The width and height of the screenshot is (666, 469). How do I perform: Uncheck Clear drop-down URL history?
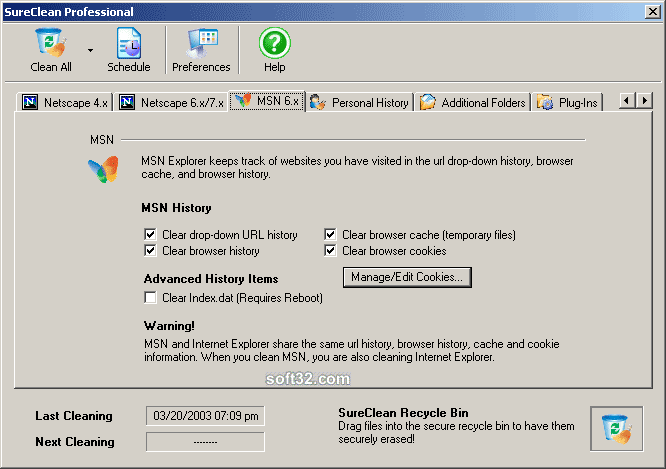pyautogui.click(x=150, y=234)
